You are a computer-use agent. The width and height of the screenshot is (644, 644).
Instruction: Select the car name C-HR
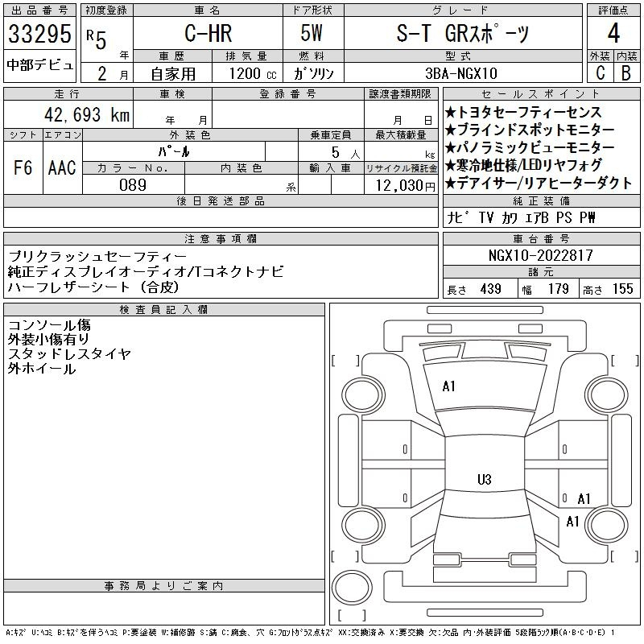tap(208, 33)
